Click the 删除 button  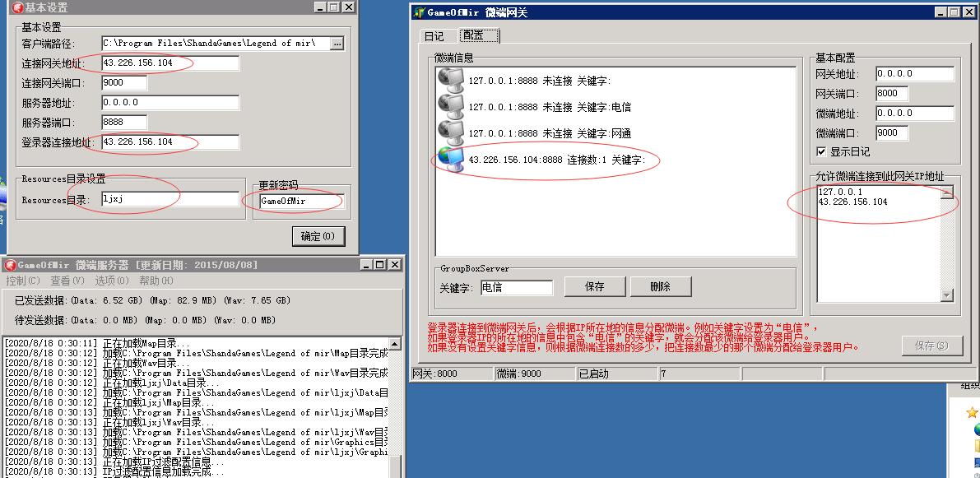tap(661, 287)
